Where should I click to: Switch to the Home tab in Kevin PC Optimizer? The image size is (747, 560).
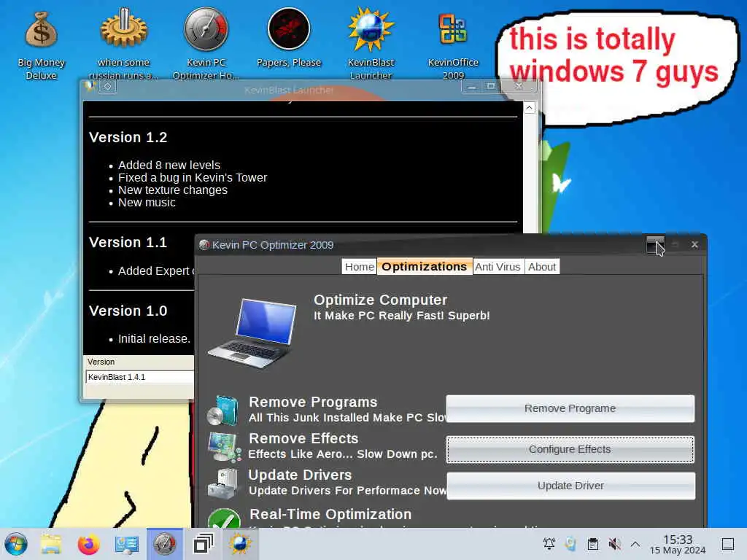click(359, 267)
